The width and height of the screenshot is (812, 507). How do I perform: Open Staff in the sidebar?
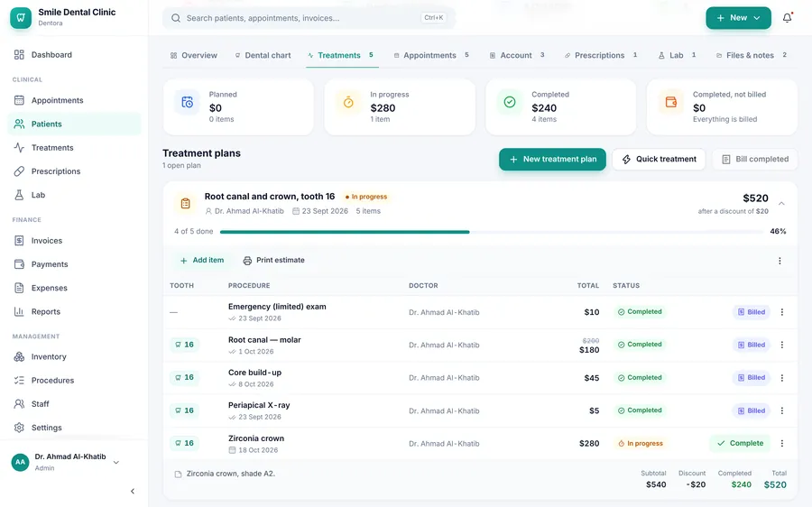[74, 404]
